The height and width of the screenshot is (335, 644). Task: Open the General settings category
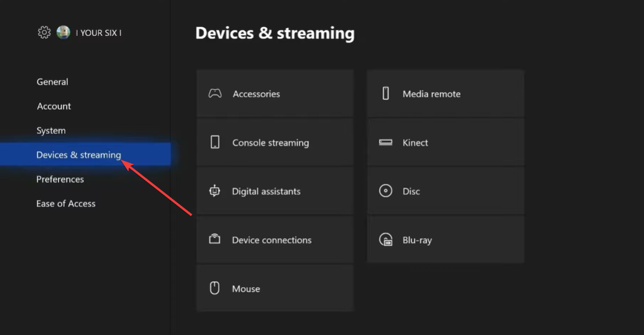pos(52,82)
